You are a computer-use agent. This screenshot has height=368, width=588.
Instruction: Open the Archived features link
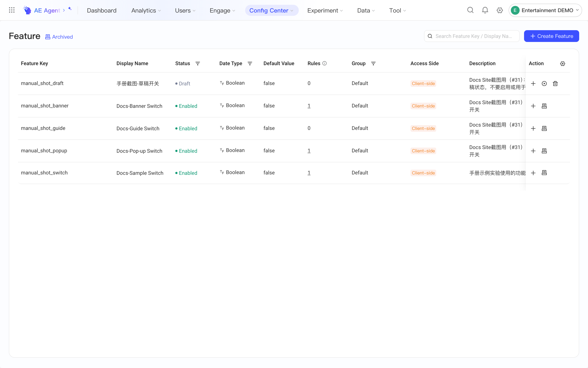pos(59,37)
